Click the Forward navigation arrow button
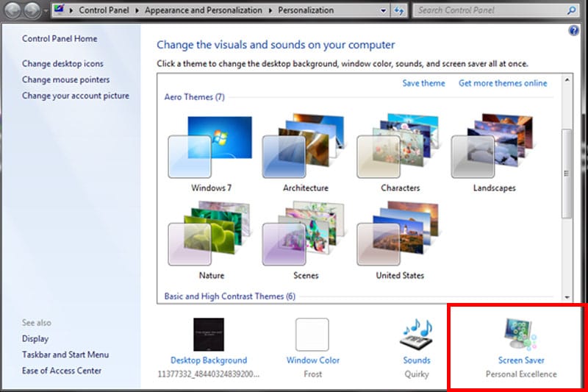 coord(32,10)
